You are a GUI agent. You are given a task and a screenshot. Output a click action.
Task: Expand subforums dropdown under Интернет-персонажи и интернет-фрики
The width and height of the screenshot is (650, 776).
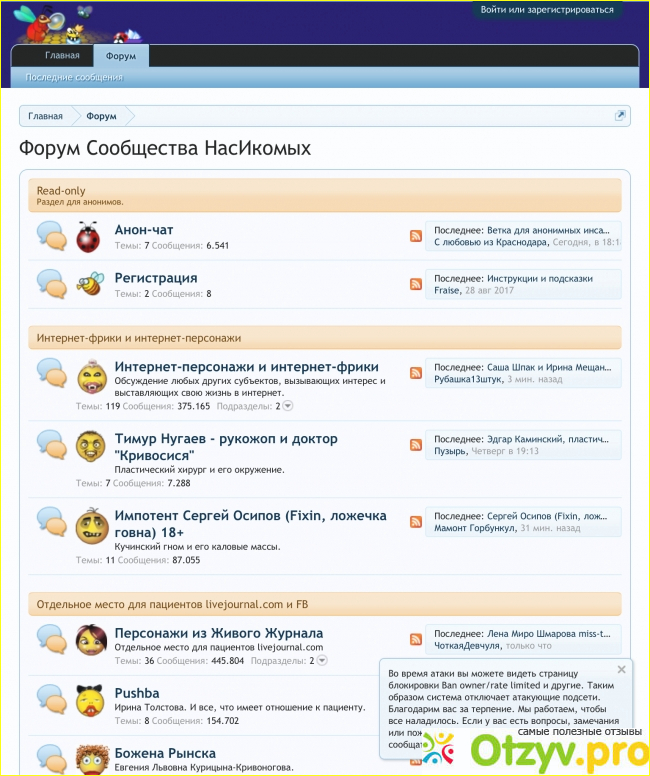tap(288, 406)
